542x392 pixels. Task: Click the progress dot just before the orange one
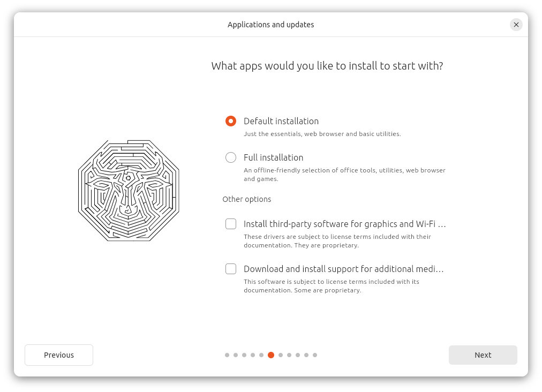click(261, 355)
